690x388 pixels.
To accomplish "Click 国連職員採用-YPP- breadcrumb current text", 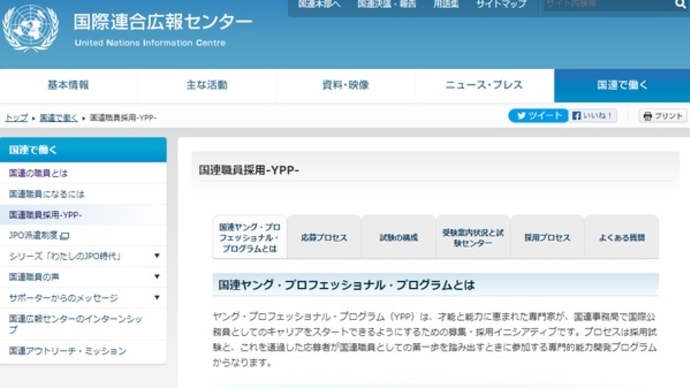I will (x=123, y=117).
